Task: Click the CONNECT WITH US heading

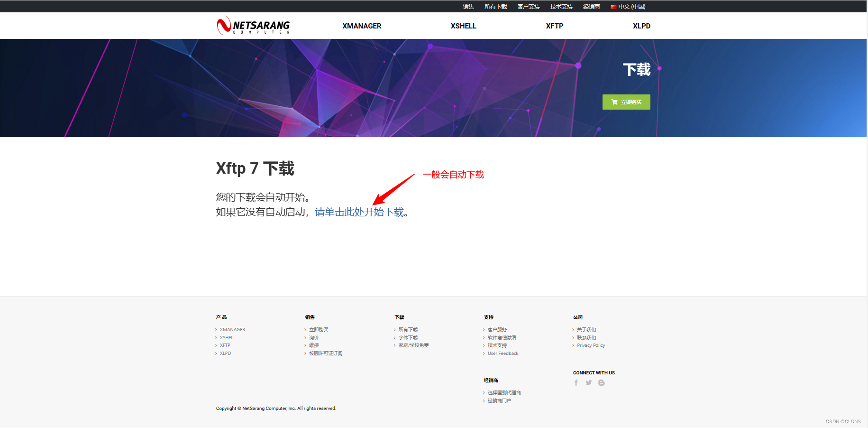Action: [x=594, y=373]
